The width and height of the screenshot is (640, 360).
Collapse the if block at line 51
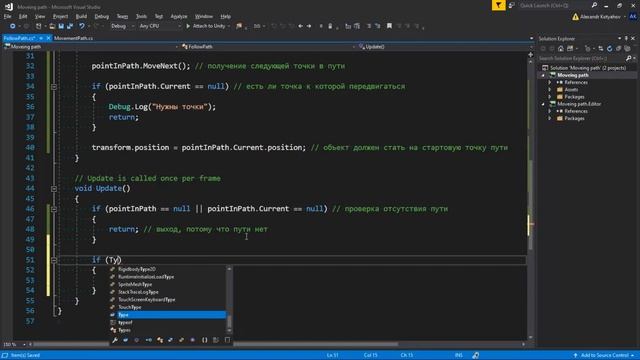54,260
